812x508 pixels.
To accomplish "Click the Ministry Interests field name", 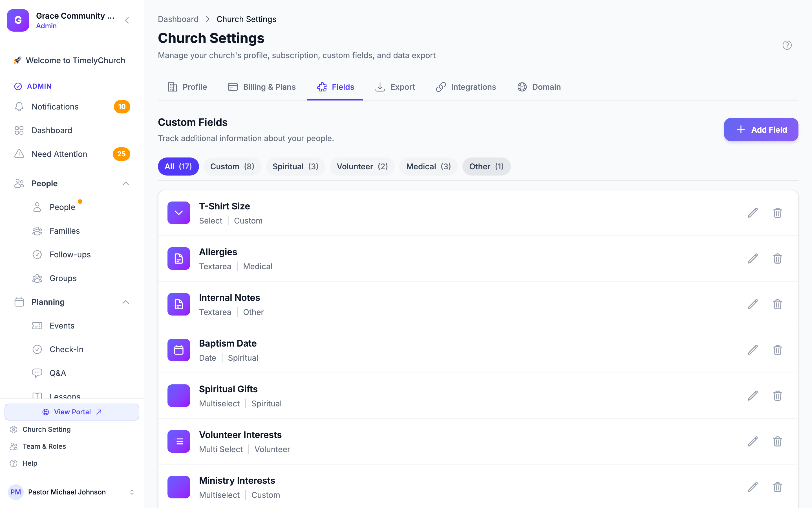I will (x=237, y=480).
